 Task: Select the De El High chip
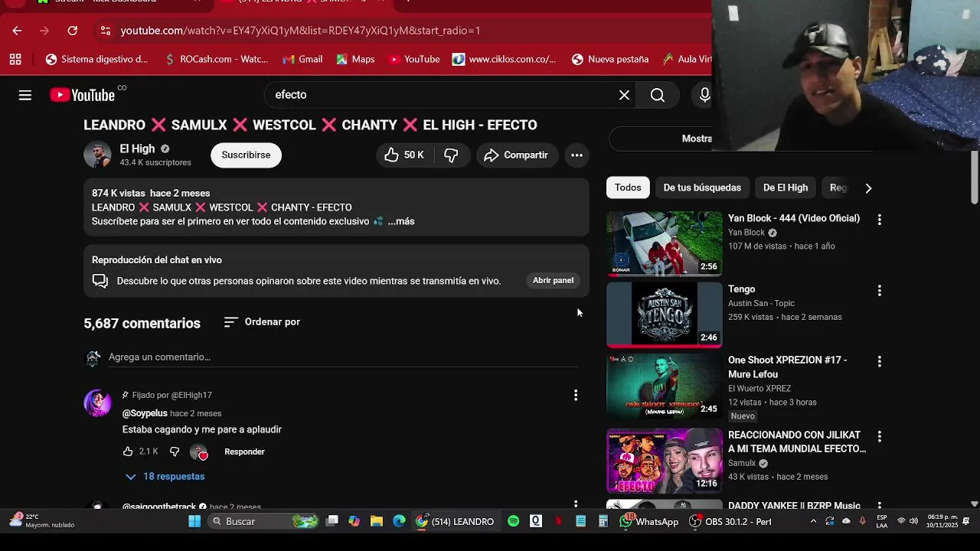pos(786,187)
